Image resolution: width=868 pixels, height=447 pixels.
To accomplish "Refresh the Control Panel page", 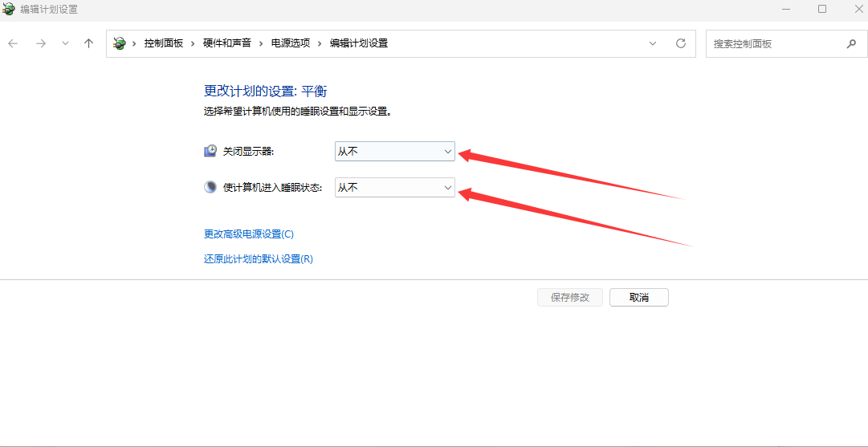I will [681, 43].
